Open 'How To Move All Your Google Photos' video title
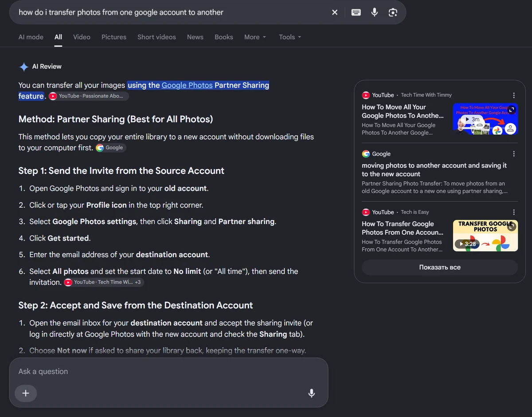Image resolution: width=532 pixels, height=417 pixels. (403, 111)
